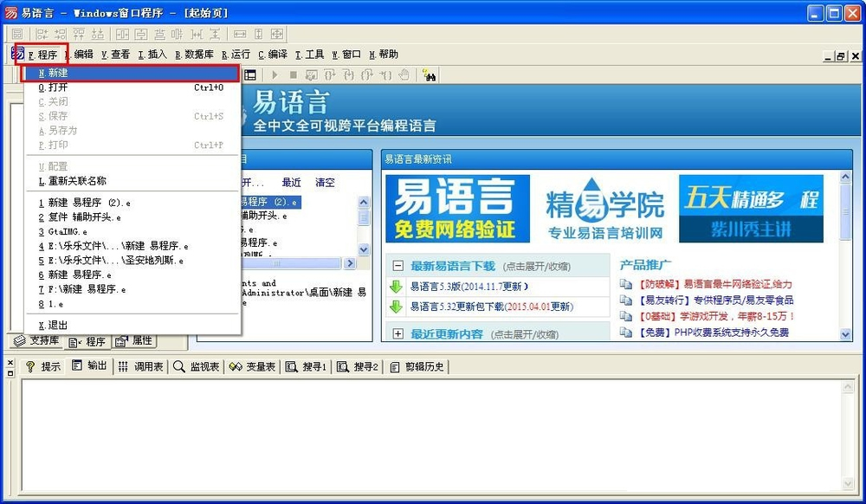Click news panel scrollbar down arrow
The width and height of the screenshot is (866, 504).
[x=845, y=334]
